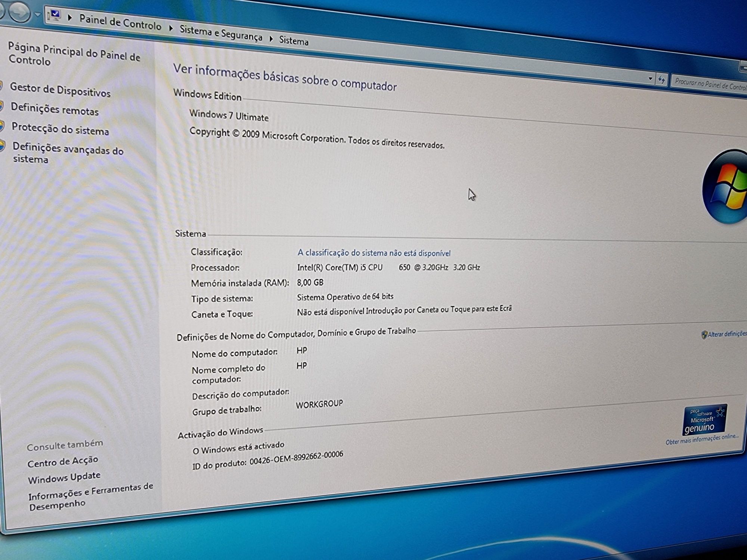The width and height of the screenshot is (747, 560).
Task: Click the system classification unavailable link
Action: coord(374,253)
